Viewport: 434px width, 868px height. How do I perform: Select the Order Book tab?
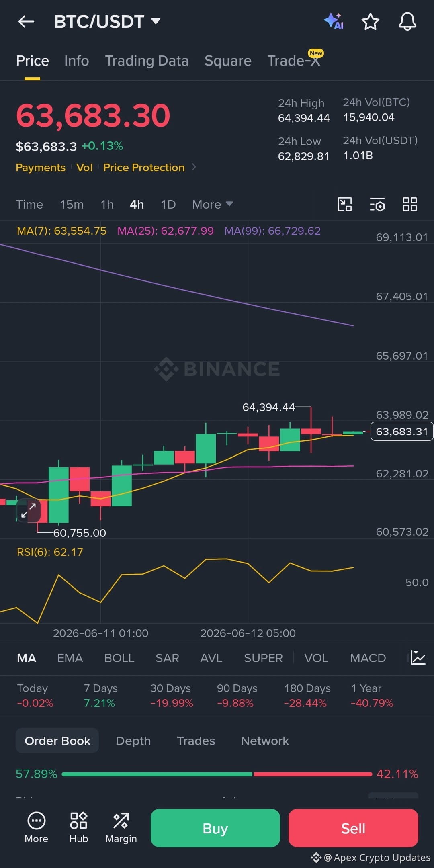(57, 741)
